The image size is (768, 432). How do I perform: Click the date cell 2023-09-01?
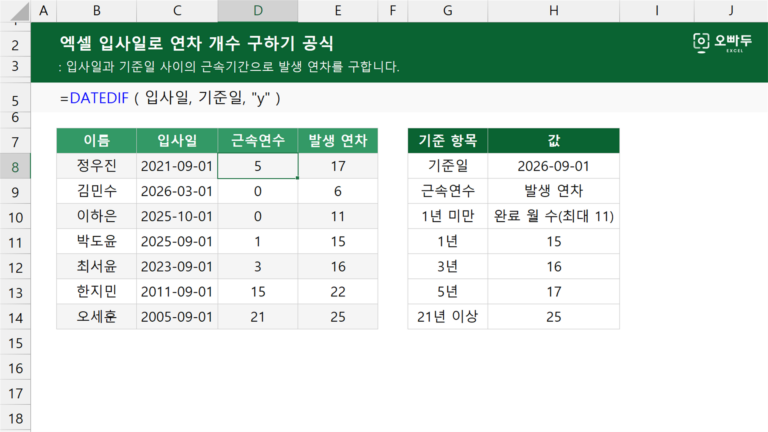point(177,266)
